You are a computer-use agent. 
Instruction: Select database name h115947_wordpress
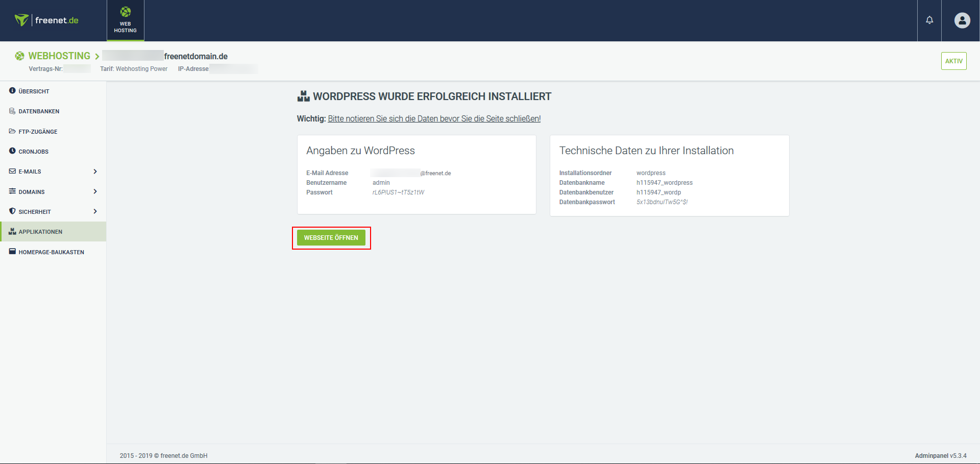click(x=665, y=183)
